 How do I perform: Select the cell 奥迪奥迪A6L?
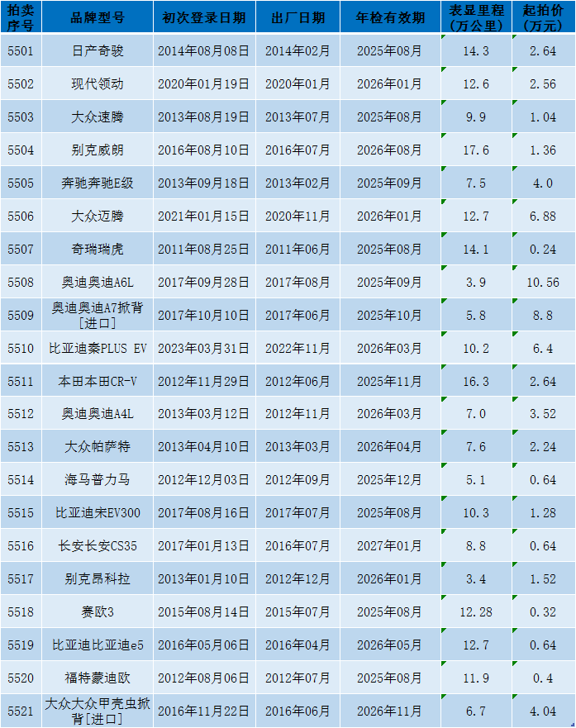(x=98, y=282)
